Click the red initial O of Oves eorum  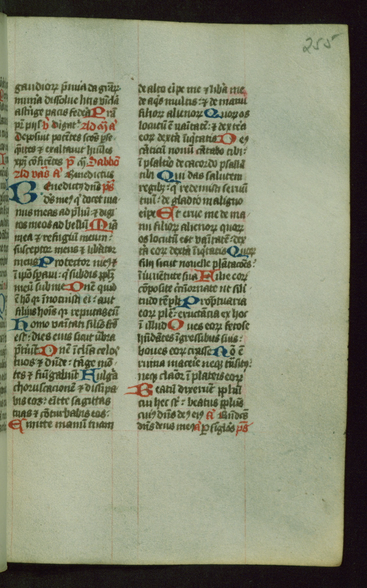click(x=175, y=325)
